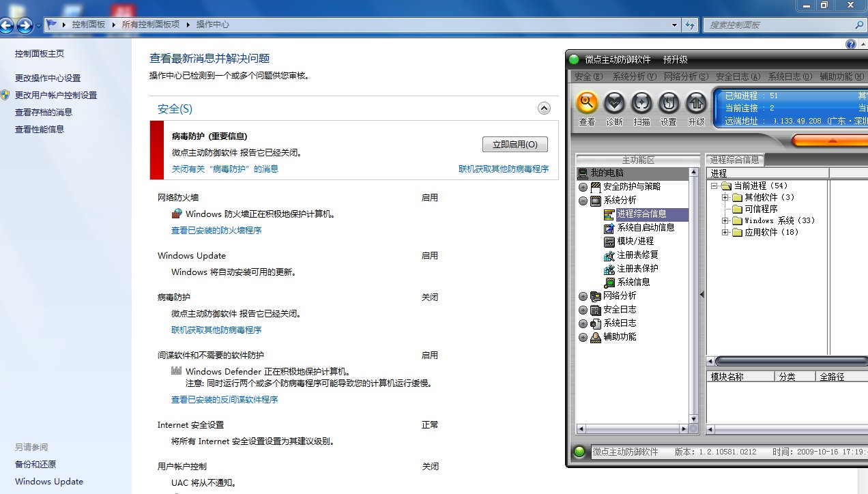
Task: Select the 可信程序 folder icon
Action: (737, 209)
